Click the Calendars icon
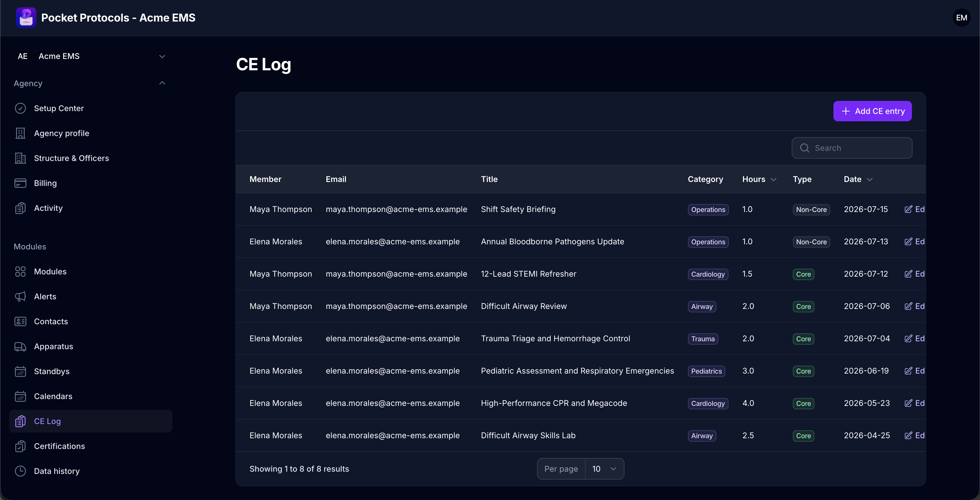 click(20, 396)
